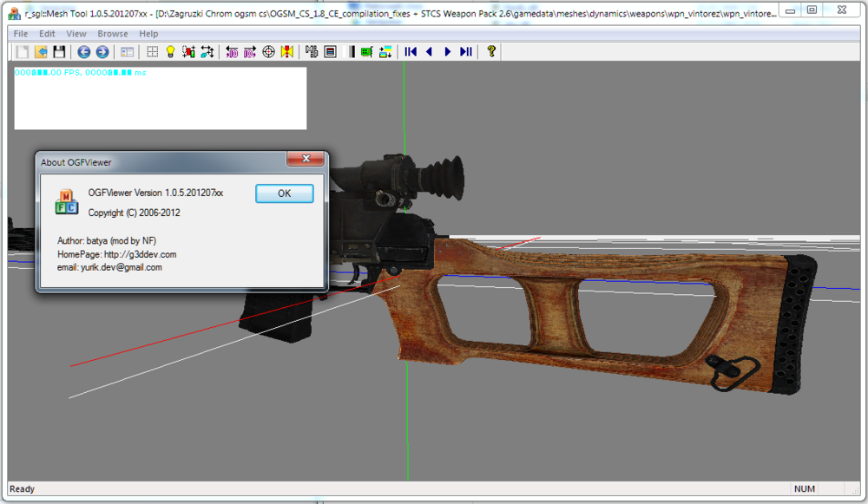The height and width of the screenshot is (504, 868).
Task: Open the File menu
Action: pyautogui.click(x=21, y=34)
